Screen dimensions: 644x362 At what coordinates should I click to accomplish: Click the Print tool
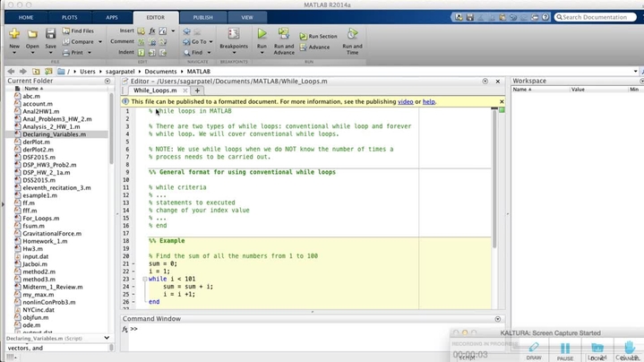pyautogui.click(x=73, y=53)
